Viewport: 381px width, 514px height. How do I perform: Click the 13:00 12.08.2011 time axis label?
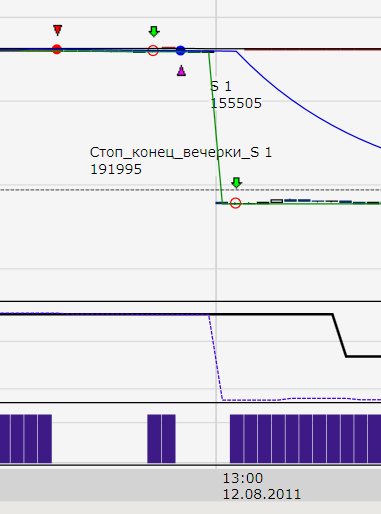pyautogui.click(x=261, y=486)
